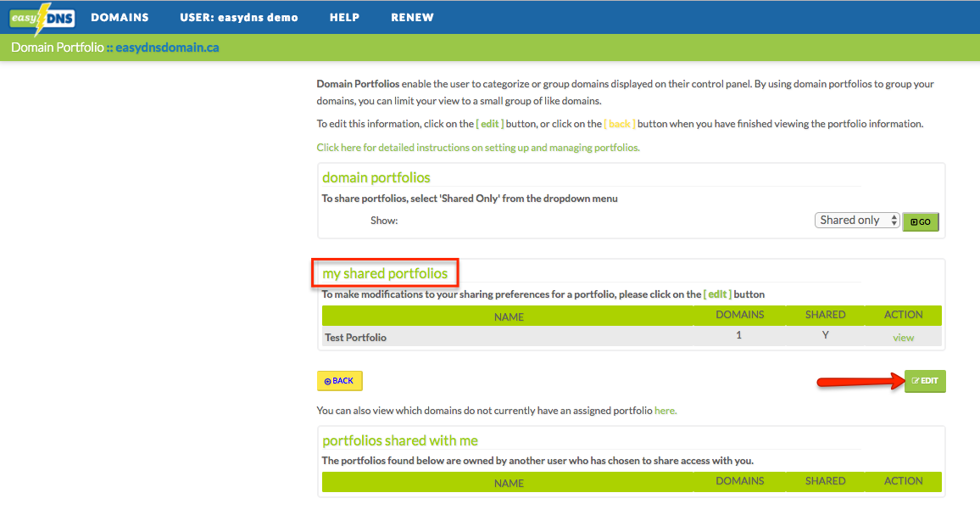Click the 'portfolios shared with me' heading
Screen dimensions: 980x532
[x=400, y=440]
